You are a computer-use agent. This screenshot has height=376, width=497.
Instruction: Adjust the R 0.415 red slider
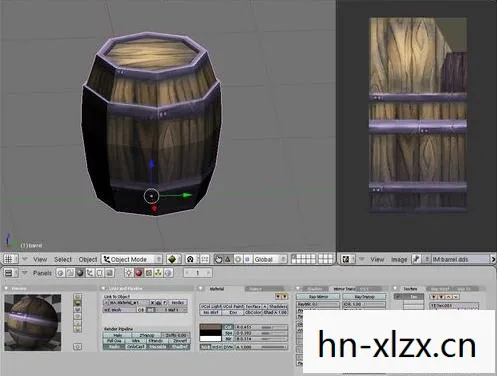pyautogui.click(x=261, y=327)
